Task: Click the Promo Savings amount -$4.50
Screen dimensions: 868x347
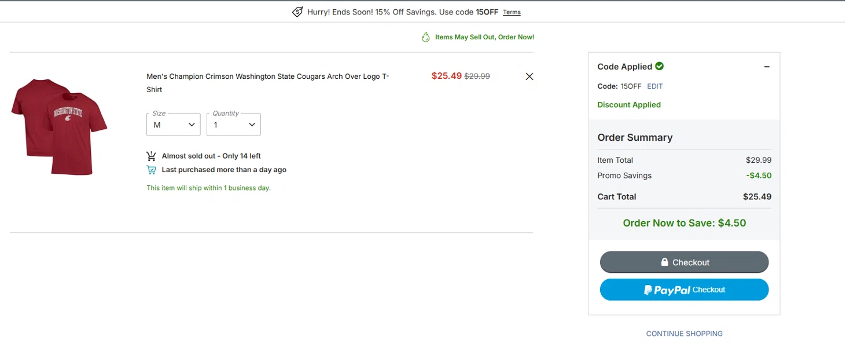Action: coord(759,176)
